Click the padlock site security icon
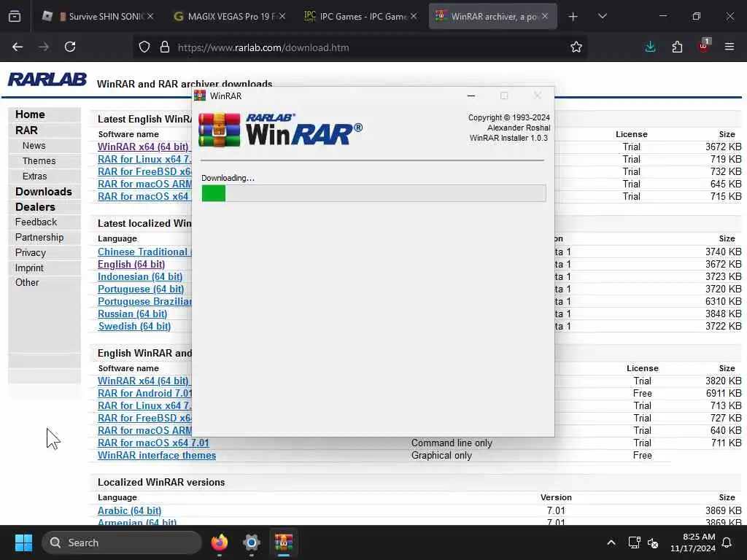Viewport: 747px width, 560px height. [165, 47]
